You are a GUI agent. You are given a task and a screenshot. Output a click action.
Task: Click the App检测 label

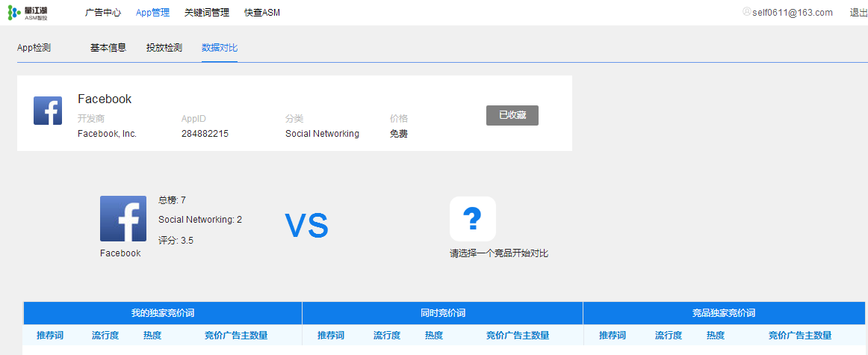coord(34,48)
